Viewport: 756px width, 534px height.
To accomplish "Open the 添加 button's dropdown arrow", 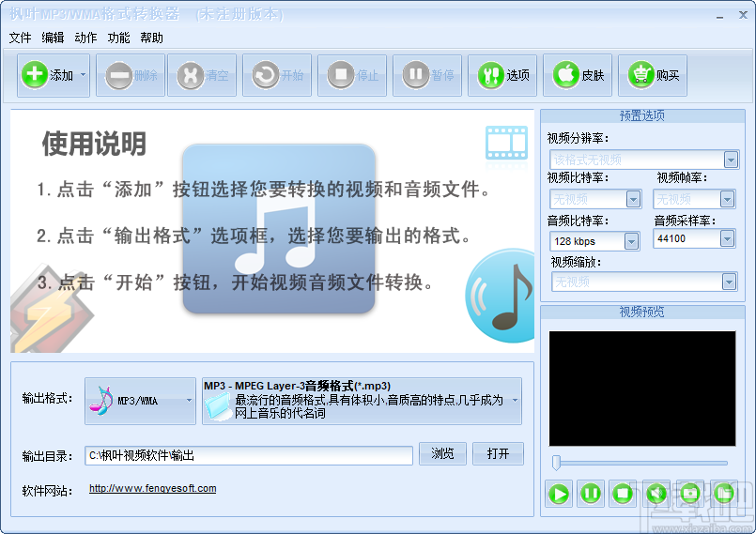I will point(83,75).
